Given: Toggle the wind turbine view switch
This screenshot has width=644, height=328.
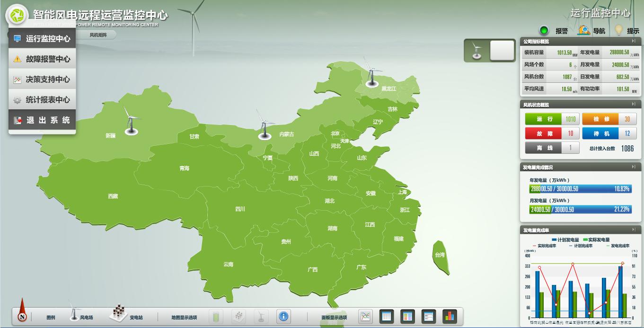Looking at the screenshot, I should pos(489,50).
